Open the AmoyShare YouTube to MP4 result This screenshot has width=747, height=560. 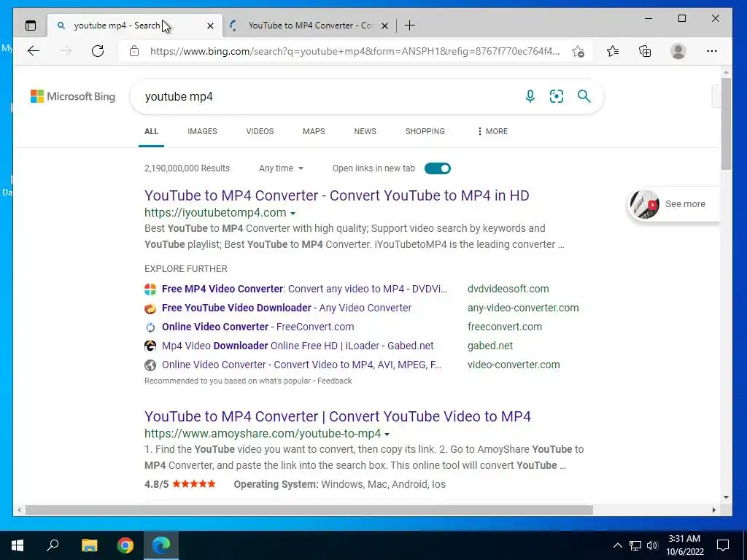337,416
